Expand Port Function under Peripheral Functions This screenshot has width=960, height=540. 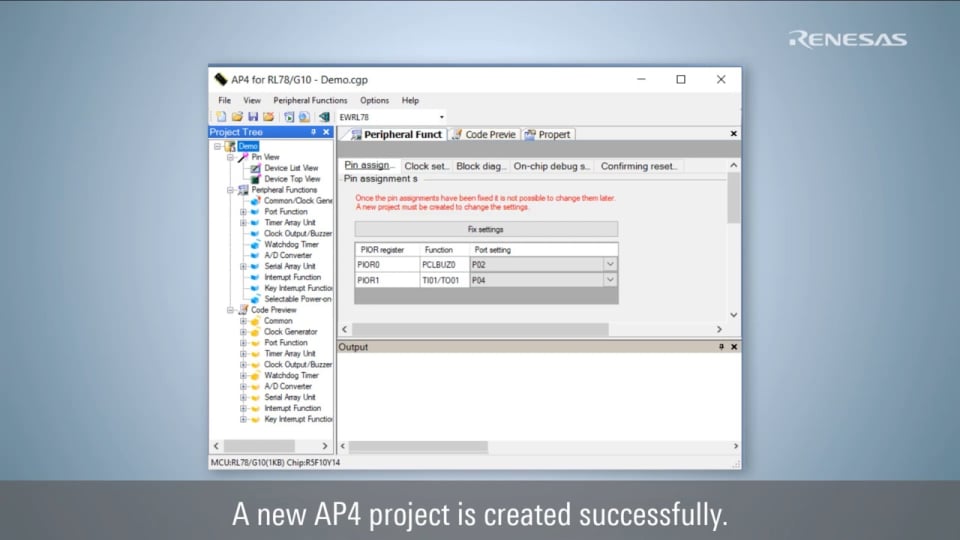pos(243,212)
